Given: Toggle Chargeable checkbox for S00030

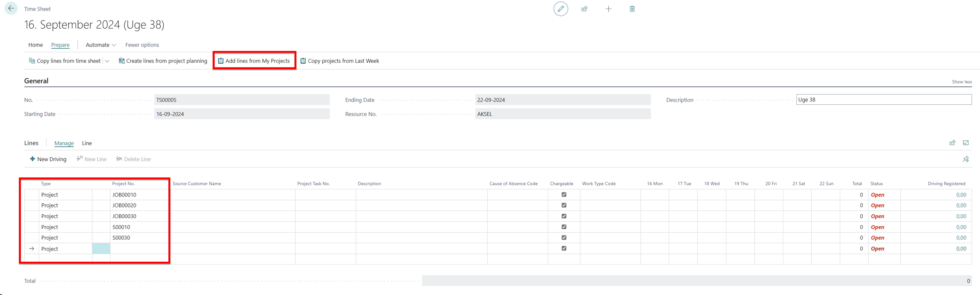Looking at the screenshot, I should [x=564, y=238].
